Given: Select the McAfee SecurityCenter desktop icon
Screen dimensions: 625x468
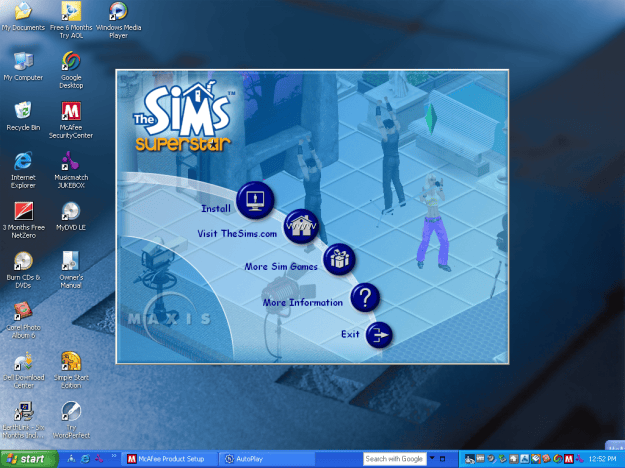Looking at the screenshot, I should click(x=71, y=120).
